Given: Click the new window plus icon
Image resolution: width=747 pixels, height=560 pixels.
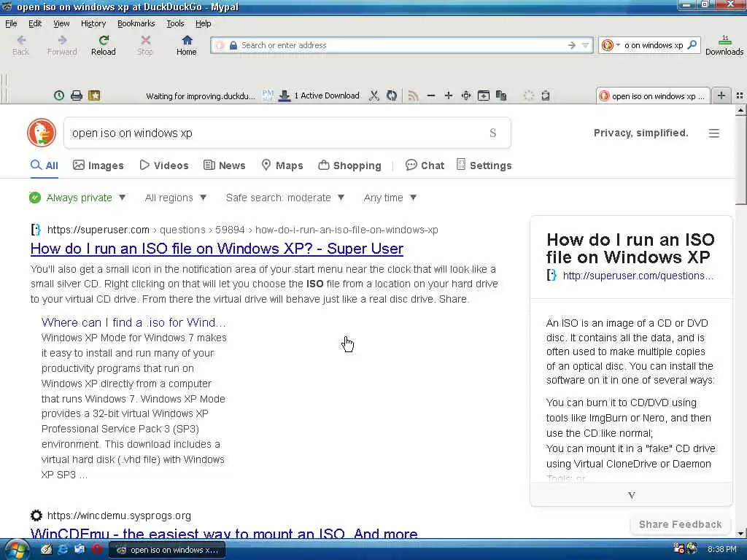Looking at the screenshot, I should click(484, 96).
